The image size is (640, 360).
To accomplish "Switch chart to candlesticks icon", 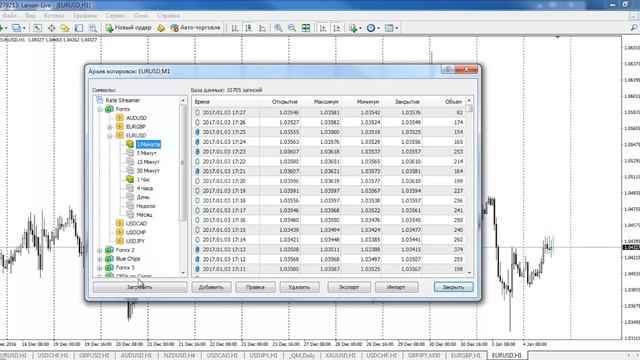I will [x=248, y=28].
